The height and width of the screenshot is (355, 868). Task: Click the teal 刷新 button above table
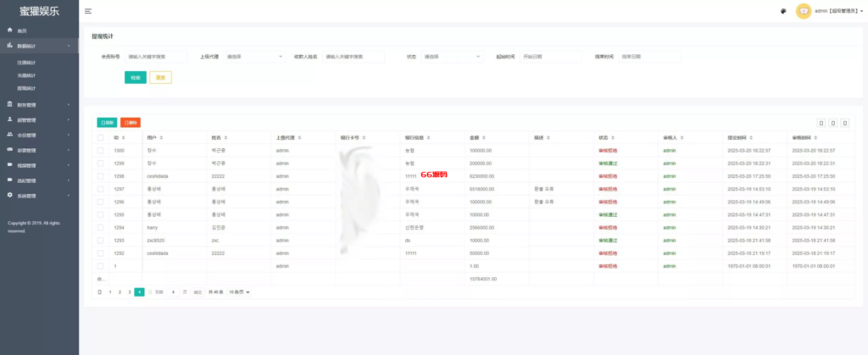pos(107,123)
